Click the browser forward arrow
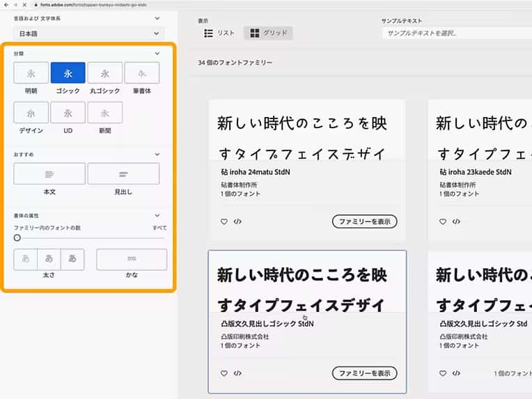The width and height of the screenshot is (532, 399). (15, 5)
